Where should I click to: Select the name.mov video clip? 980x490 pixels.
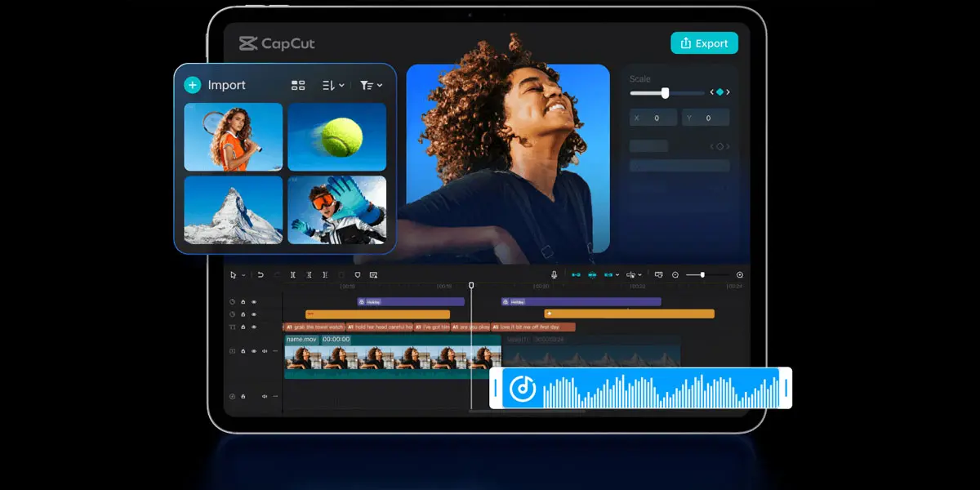pos(393,356)
